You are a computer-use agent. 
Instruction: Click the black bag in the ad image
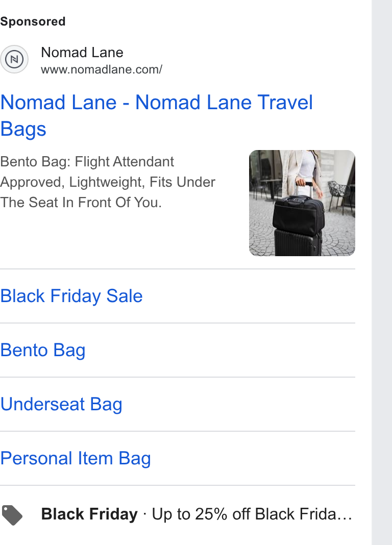tap(299, 215)
